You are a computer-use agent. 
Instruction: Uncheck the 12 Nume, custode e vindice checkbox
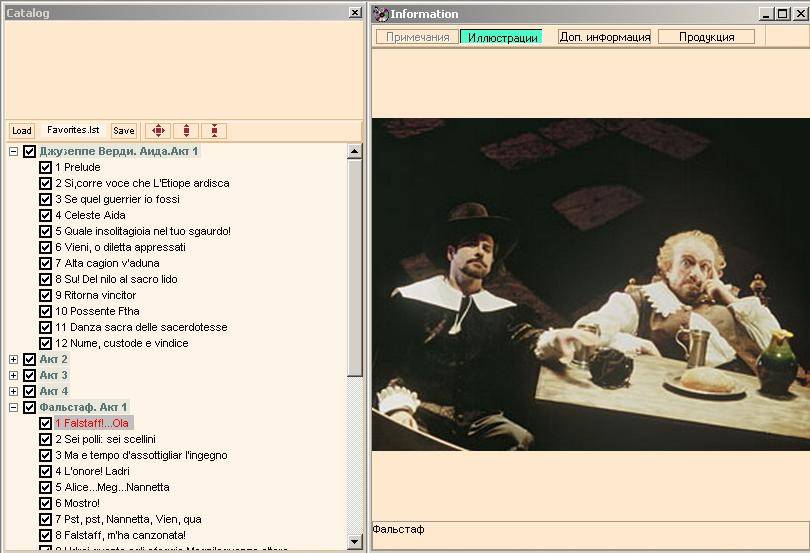click(x=45, y=344)
